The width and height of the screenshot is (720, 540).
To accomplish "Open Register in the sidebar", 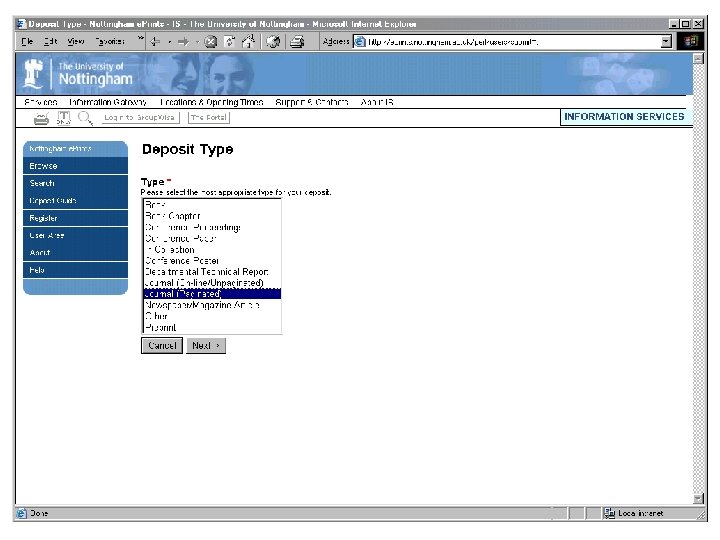I will 75,218.
